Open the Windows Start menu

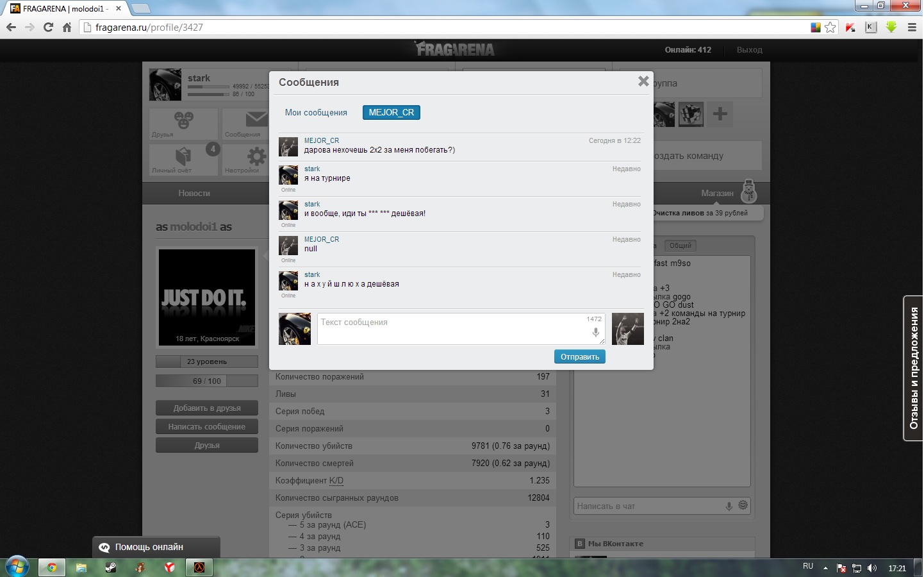point(17,567)
